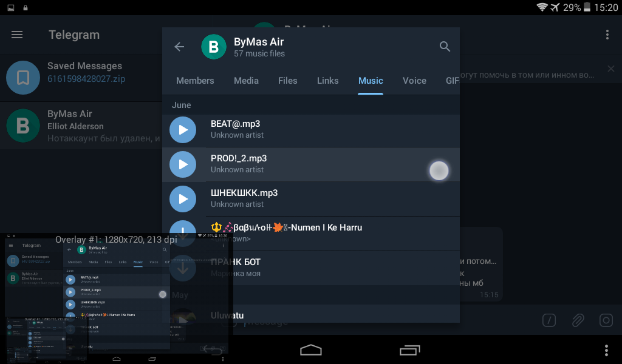Click the 57 music files subtitle

coord(259,53)
